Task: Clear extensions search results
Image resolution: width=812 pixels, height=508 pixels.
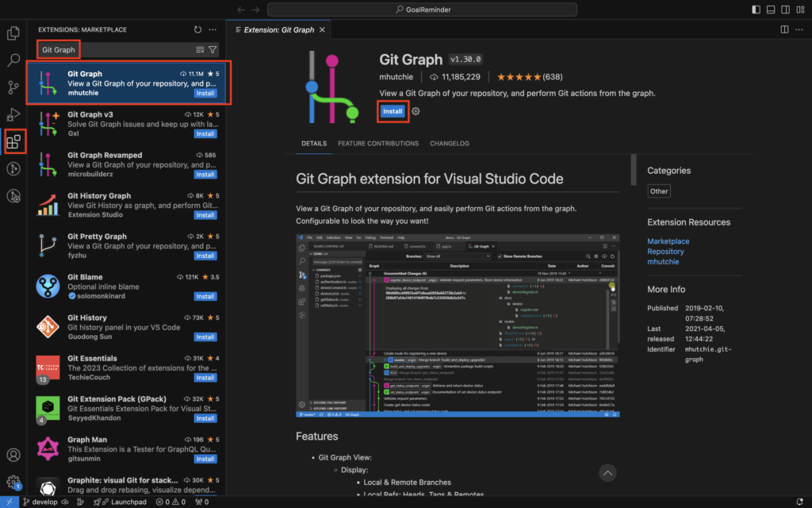Action: [x=200, y=50]
